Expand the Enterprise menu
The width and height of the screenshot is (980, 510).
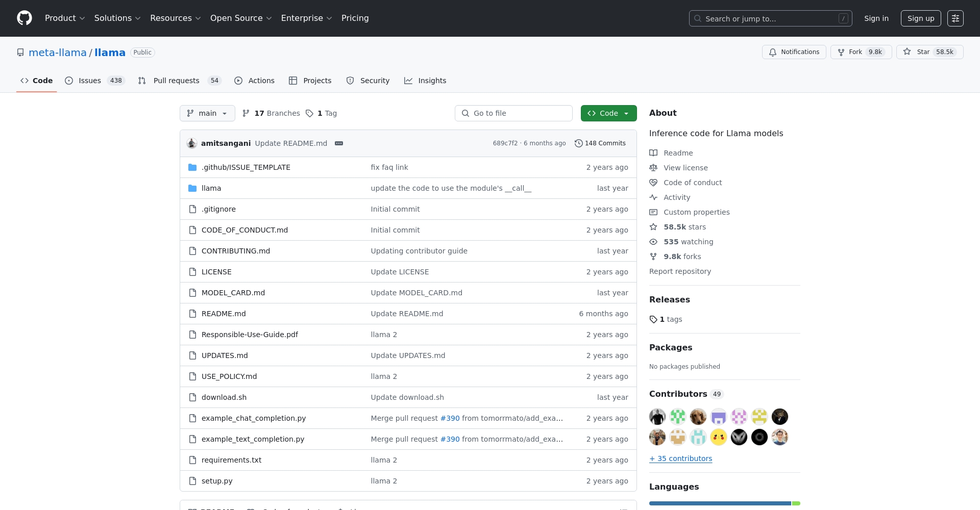click(x=307, y=18)
